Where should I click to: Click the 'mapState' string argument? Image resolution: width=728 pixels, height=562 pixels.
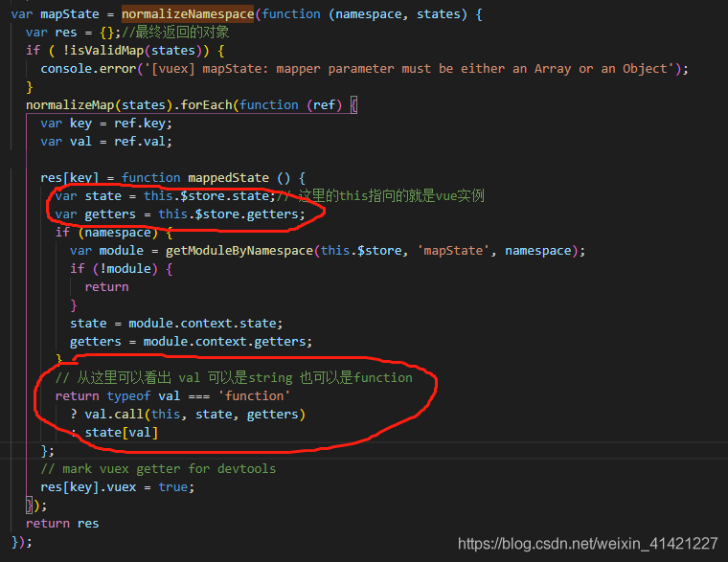453,251
